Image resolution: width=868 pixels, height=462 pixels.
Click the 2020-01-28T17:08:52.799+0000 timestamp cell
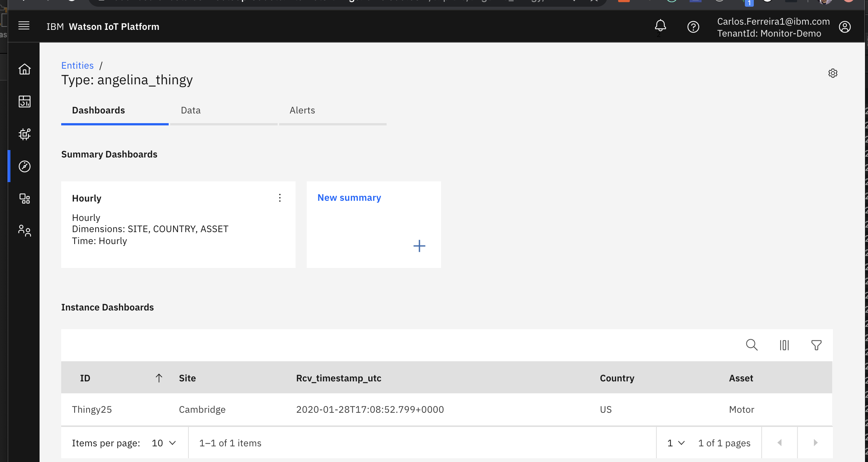pyautogui.click(x=370, y=409)
